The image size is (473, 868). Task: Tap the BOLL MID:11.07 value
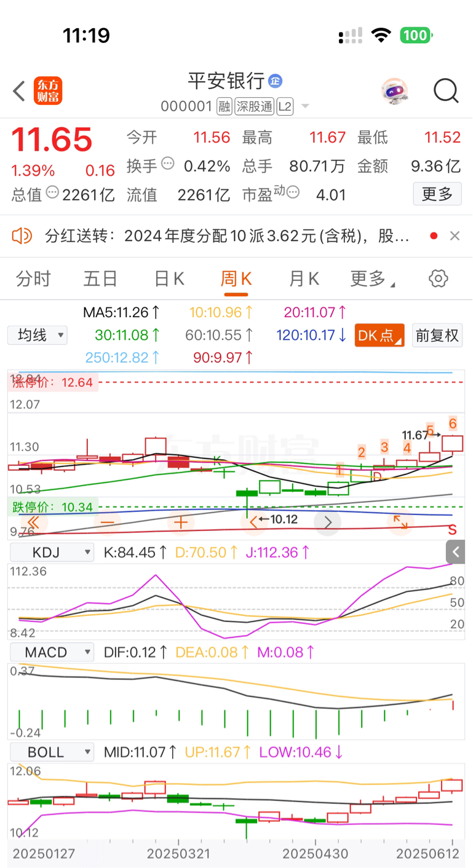(x=141, y=751)
